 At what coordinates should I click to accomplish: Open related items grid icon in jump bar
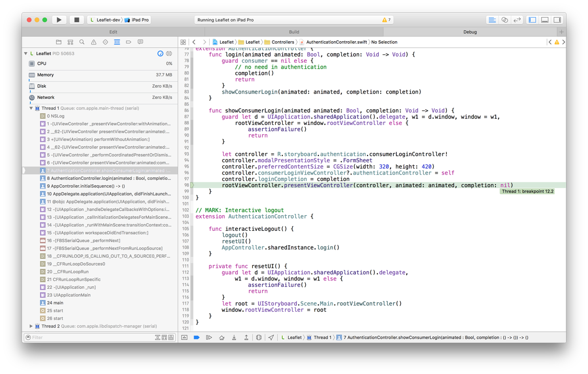[x=183, y=42]
